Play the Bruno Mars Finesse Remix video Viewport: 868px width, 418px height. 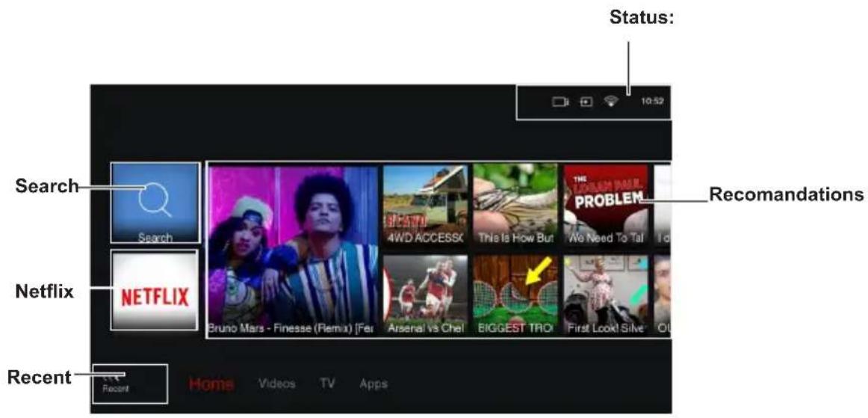tap(293, 251)
